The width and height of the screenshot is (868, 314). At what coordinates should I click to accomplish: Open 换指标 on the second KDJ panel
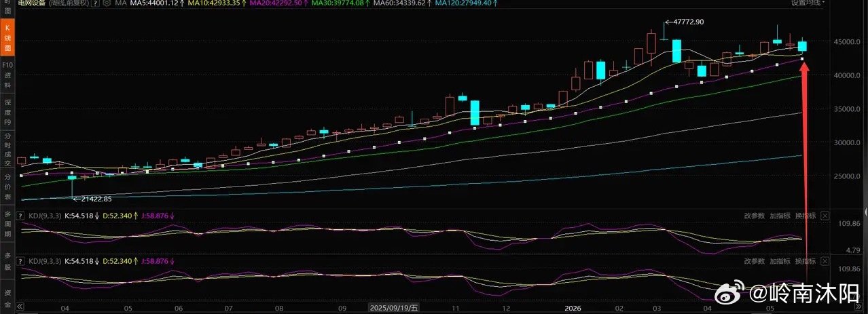pyautogui.click(x=805, y=261)
